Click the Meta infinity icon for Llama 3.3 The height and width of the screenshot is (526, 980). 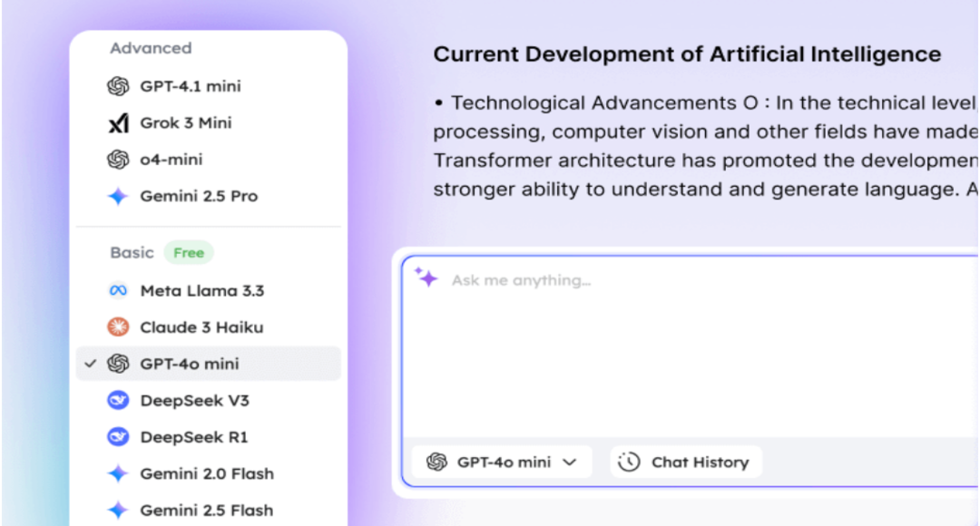click(118, 291)
